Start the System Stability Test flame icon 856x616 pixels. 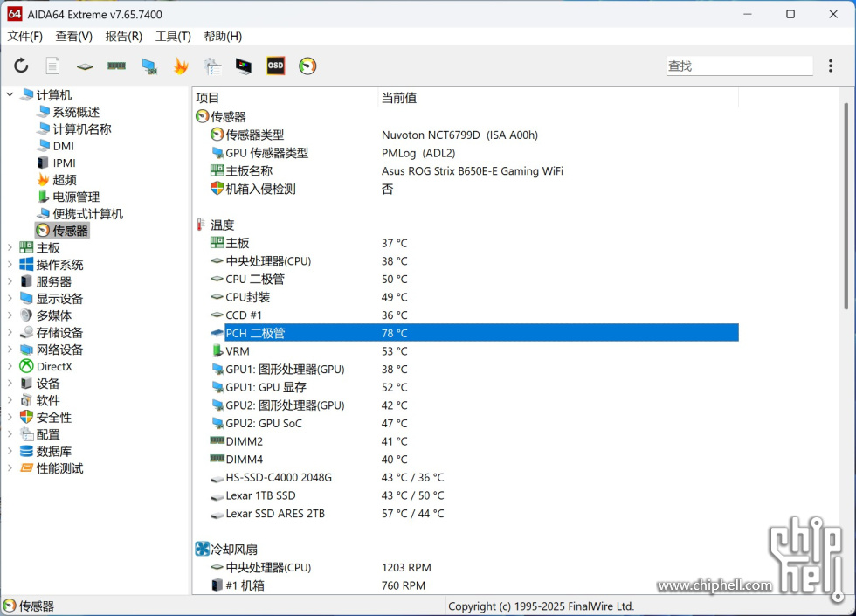point(181,66)
